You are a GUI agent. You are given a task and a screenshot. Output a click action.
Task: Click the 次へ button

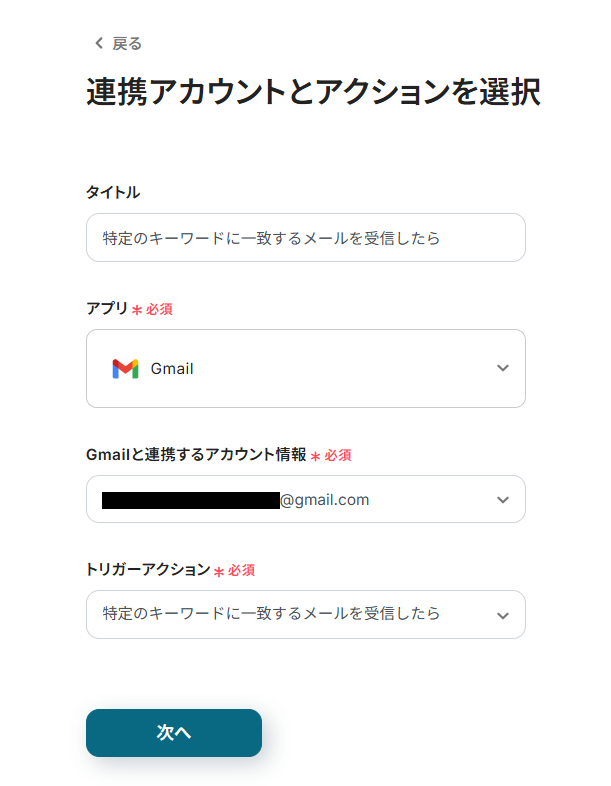click(x=174, y=733)
